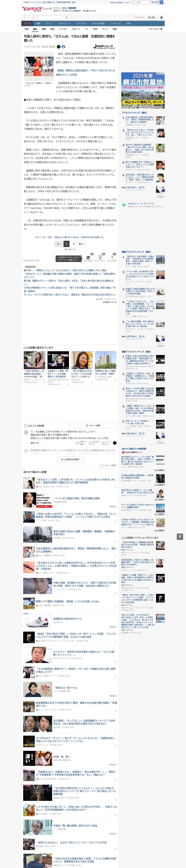Click the Yahoo! JAPAN News logo
Screen dimensions: 186x868
click(37, 9)
